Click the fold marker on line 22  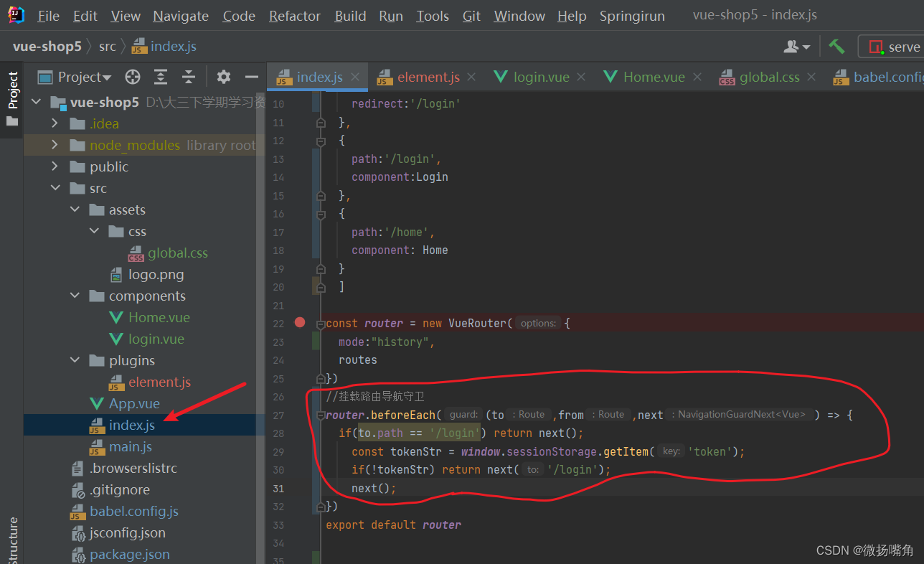click(320, 323)
